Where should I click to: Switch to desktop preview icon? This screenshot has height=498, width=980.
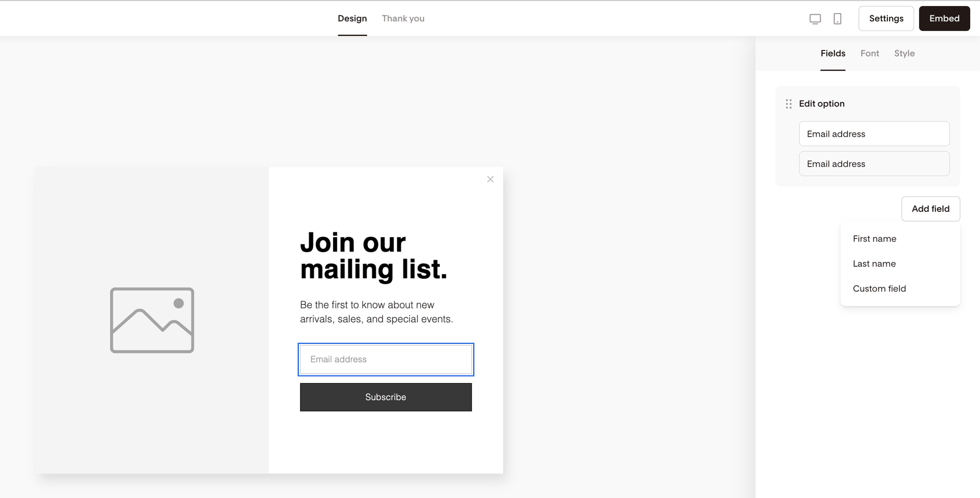point(815,19)
